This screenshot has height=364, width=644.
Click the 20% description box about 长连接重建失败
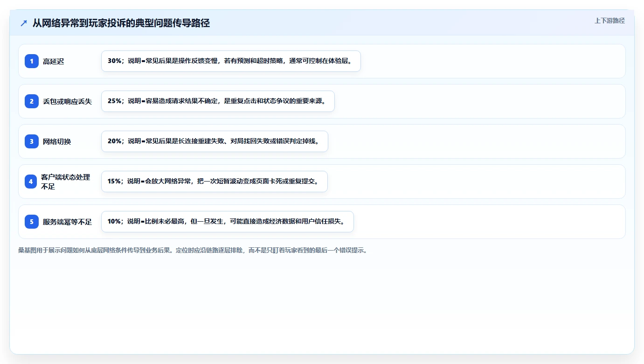(215, 141)
